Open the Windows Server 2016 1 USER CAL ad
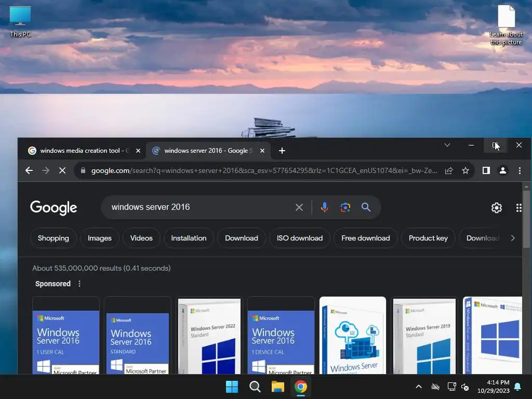The image size is (532, 399). [x=66, y=335]
